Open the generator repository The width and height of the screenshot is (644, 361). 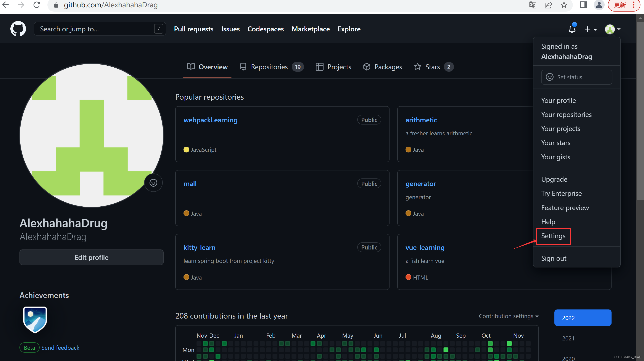[420, 184]
